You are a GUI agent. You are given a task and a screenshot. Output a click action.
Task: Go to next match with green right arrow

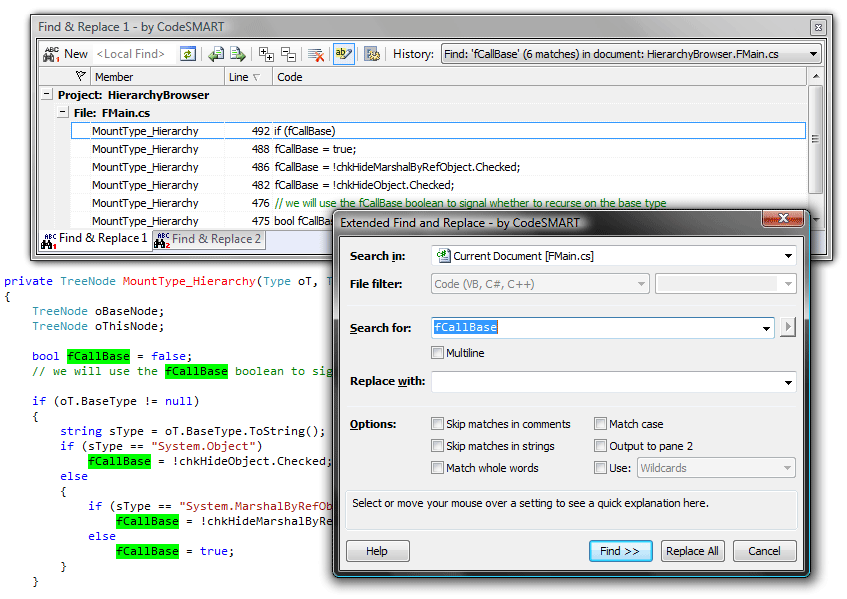[x=238, y=54]
